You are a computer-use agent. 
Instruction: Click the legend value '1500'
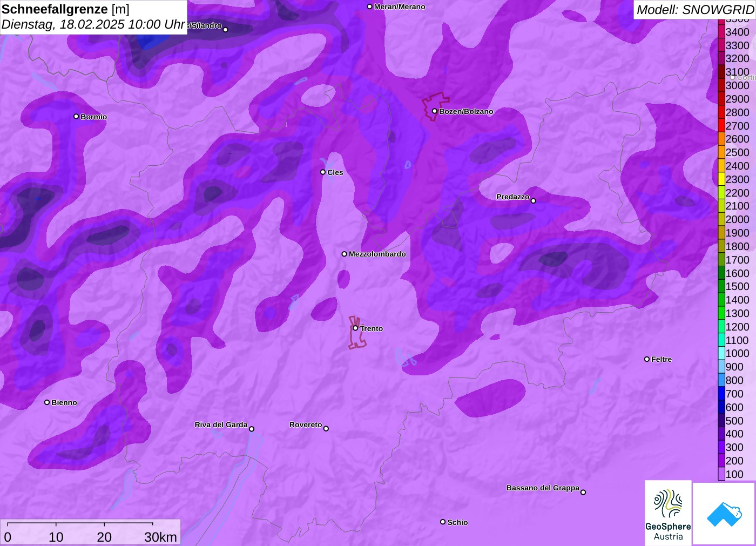[737, 286]
